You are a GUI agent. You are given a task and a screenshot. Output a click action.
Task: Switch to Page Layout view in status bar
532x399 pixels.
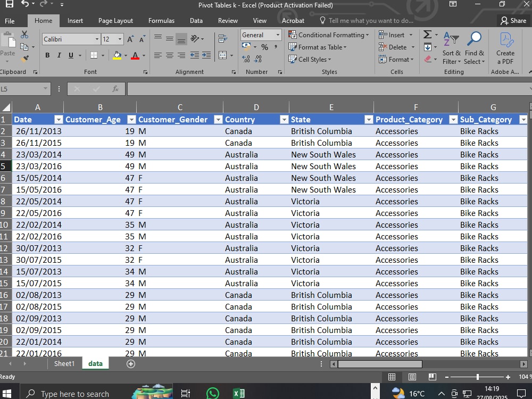pyautogui.click(x=412, y=377)
